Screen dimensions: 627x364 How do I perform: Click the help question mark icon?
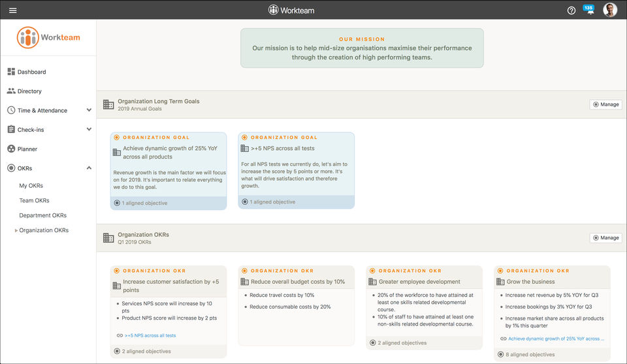[571, 10]
